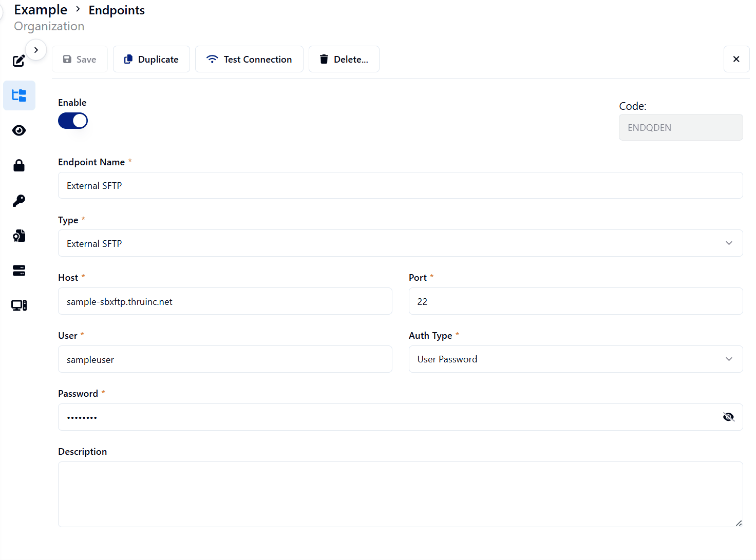This screenshot has width=756, height=560.
Task: Open the computer devices sidebar icon
Action: coord(19,305)
